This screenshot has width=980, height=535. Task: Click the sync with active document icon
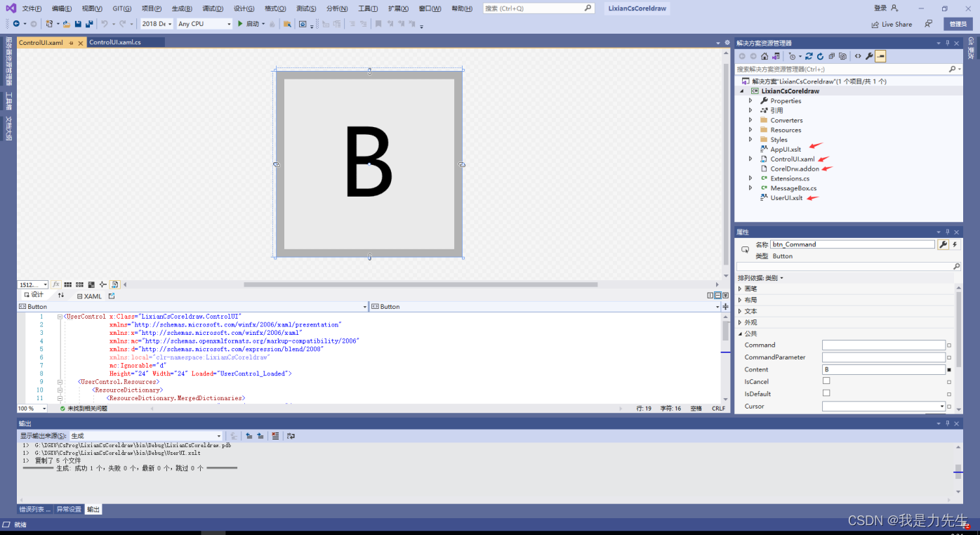point(809,56)
